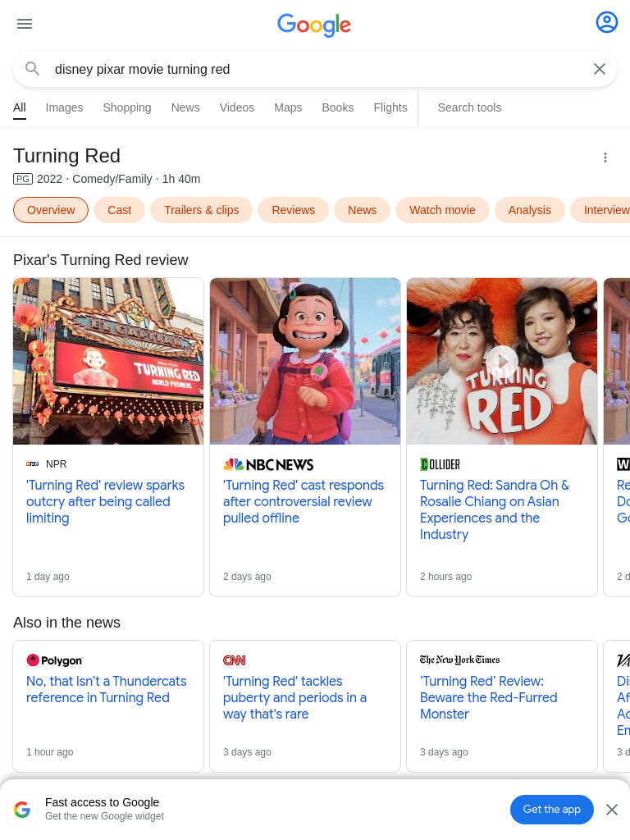Click the NPR source icon
This screenshot has width=630, height=840.
point(32,464)
